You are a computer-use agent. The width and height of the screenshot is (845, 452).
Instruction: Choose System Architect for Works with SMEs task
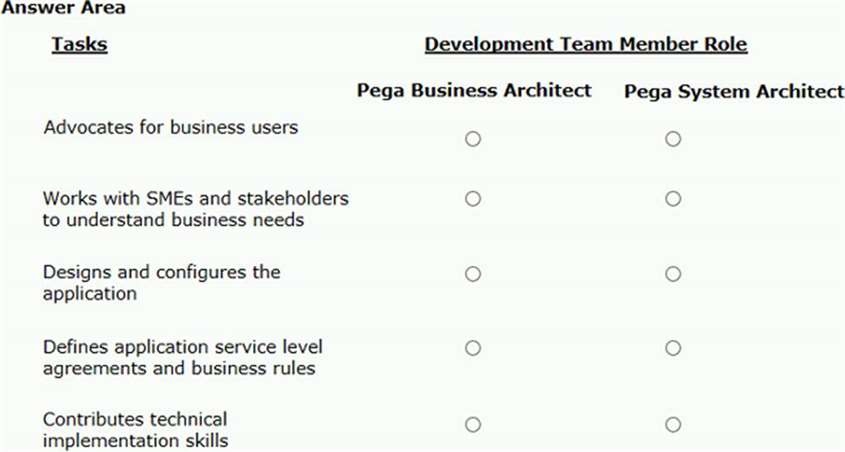(673, 199)
